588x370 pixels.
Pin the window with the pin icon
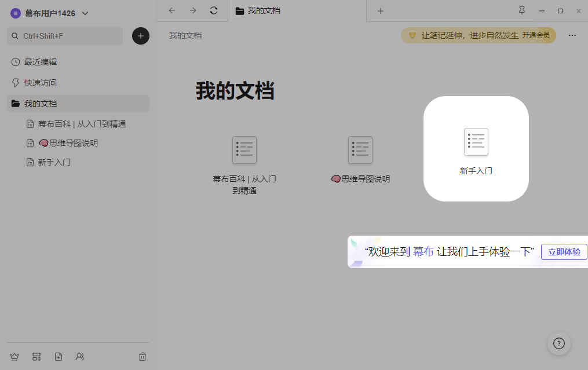tap(521, 10)
